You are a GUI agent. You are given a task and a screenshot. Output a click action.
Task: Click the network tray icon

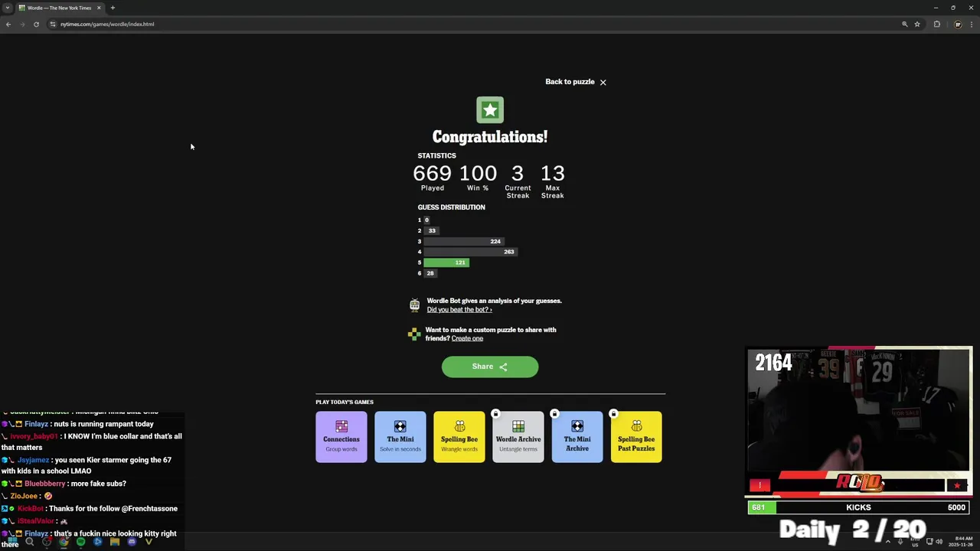(x=929, y=542)
